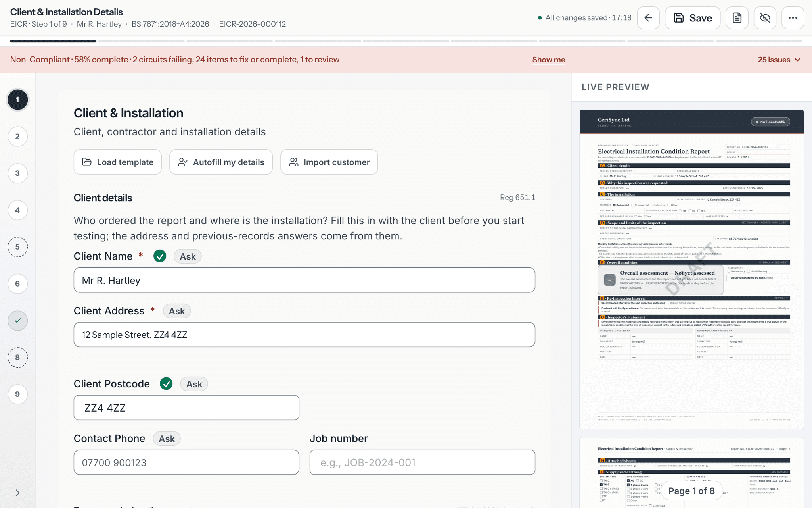
Task: Click Ask next to Client Address
Action: point(177,311)
